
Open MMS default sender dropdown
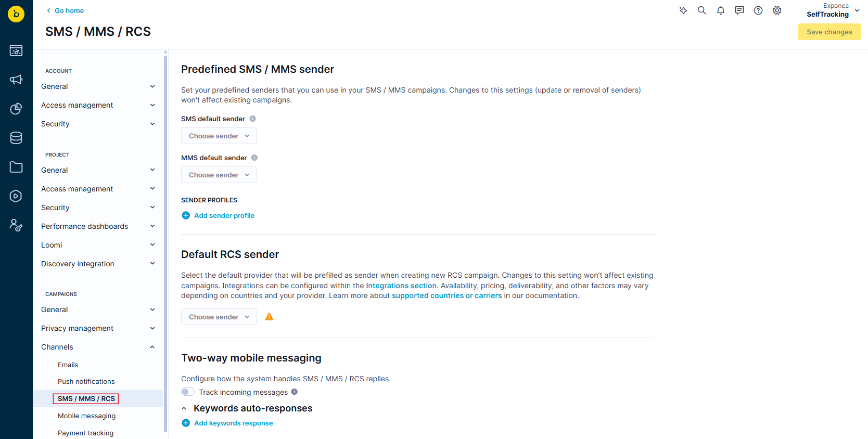(x=219, y=175)
